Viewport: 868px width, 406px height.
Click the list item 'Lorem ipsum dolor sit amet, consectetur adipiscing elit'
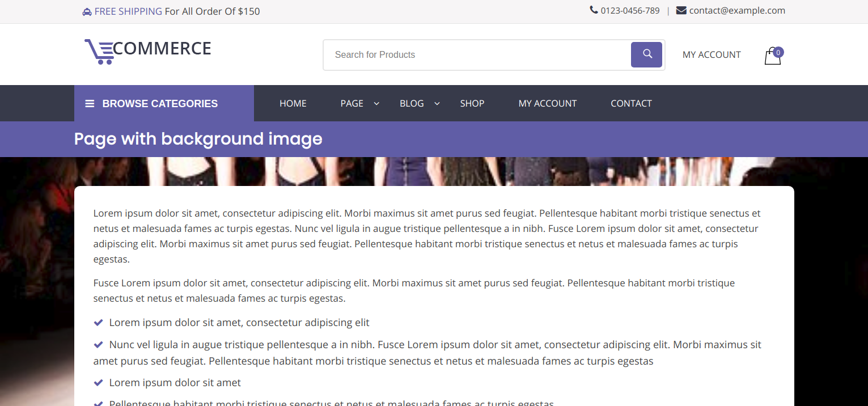(x=239, y=323)
